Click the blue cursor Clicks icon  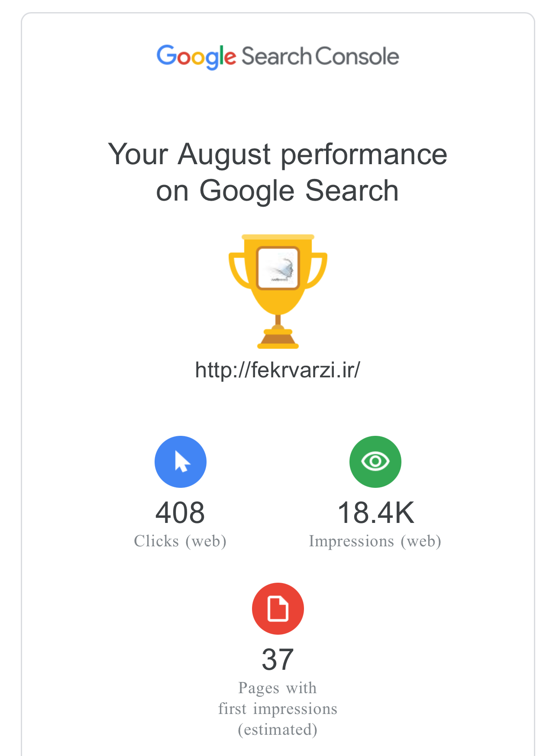click(x=181, y=462)
